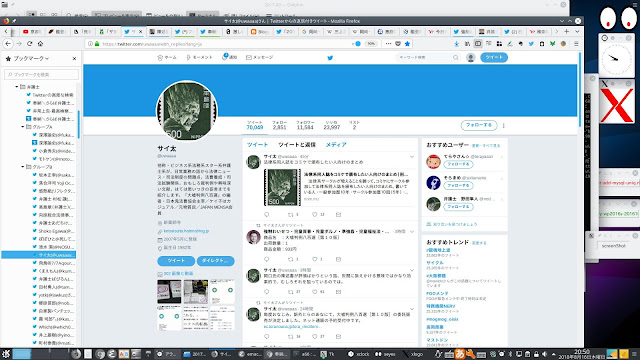640x360 pixels.
Task: Open ホーム in Twitter navigation
Action: [167, 58]
